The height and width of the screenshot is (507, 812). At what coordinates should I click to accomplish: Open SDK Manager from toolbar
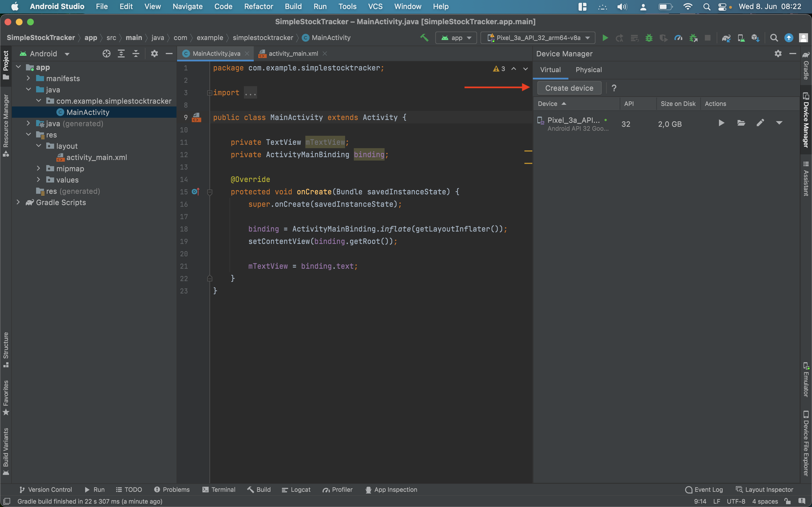[x=755, y=38]
